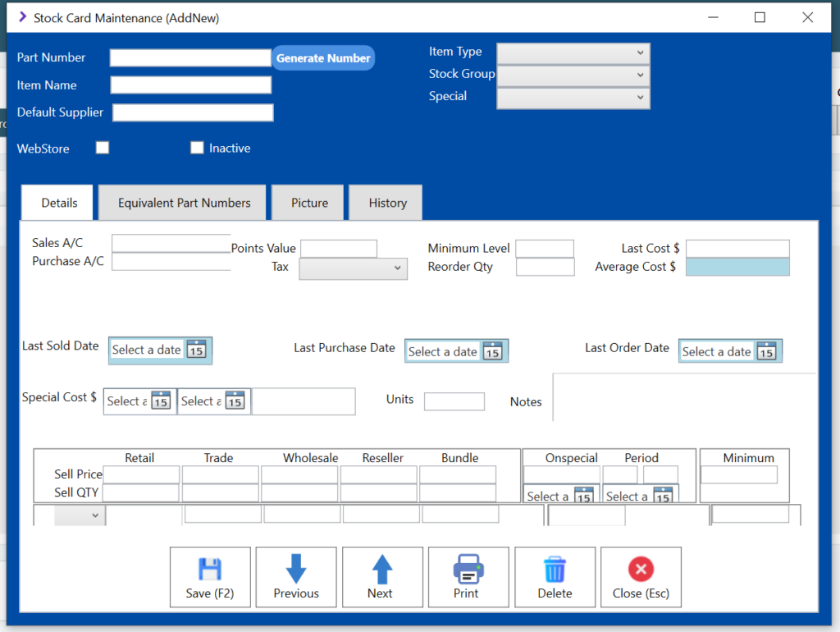Click the Print printer icon
This screenshot has width=840, height=632.
tap(468, 569)
